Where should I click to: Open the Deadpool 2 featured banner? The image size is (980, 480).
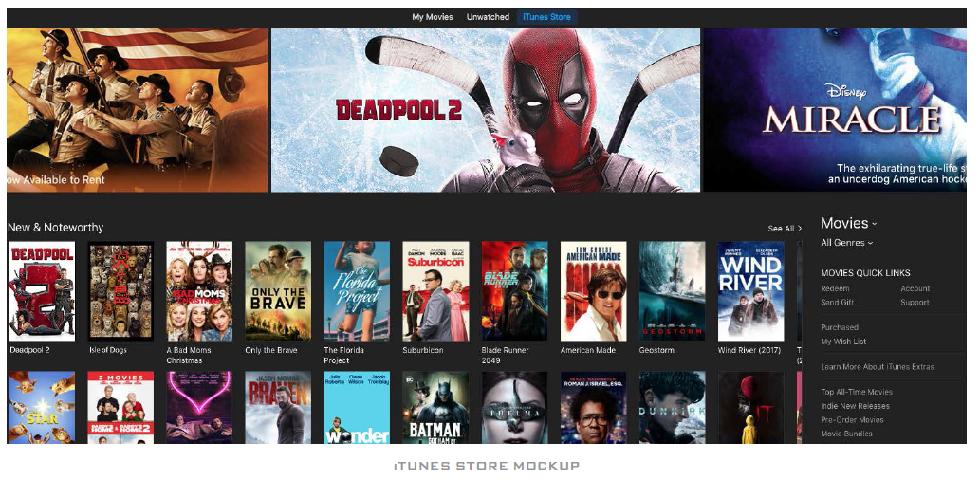485,110
